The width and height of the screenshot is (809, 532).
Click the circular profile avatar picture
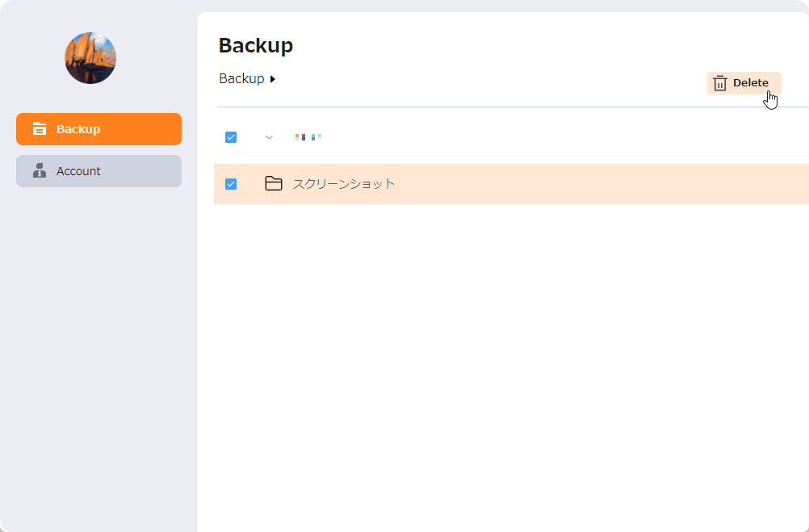(90, 58)
